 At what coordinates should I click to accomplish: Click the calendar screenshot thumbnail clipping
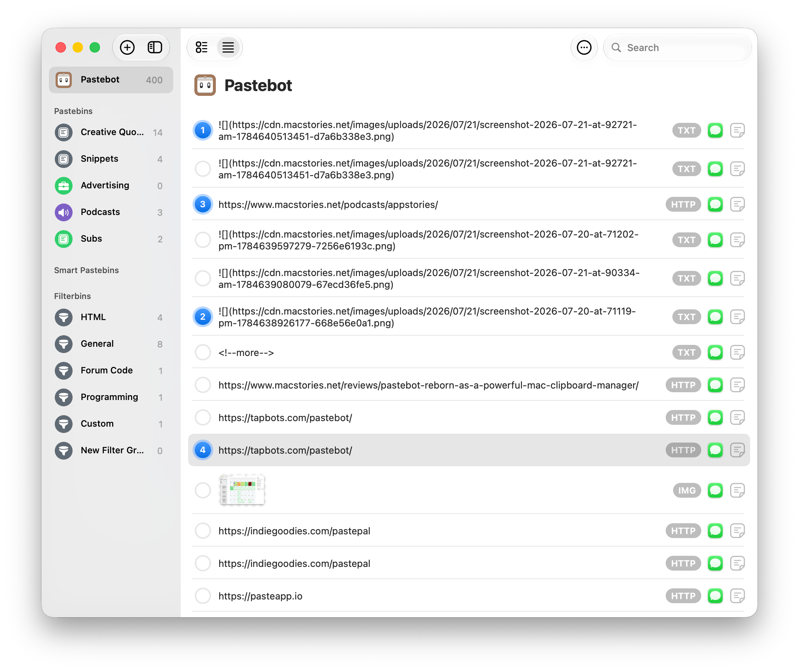point(242,490)
